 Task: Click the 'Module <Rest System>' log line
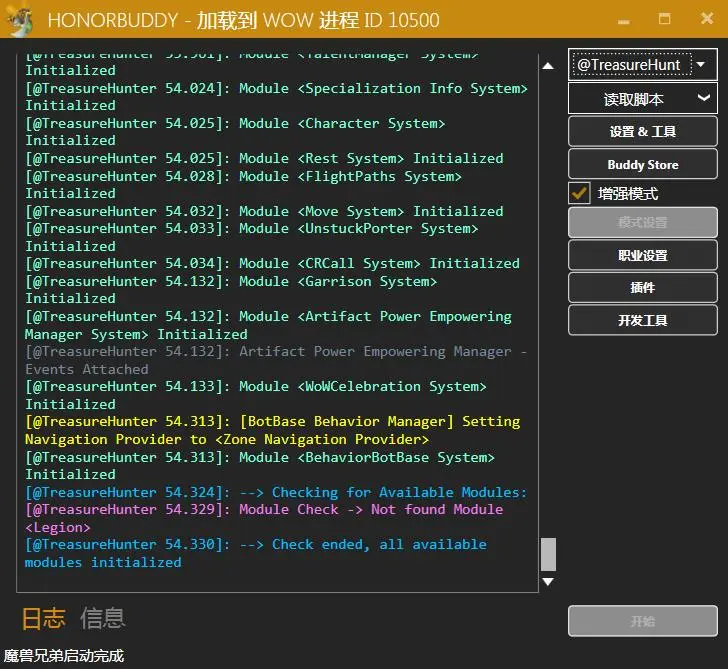click(264, 158)
